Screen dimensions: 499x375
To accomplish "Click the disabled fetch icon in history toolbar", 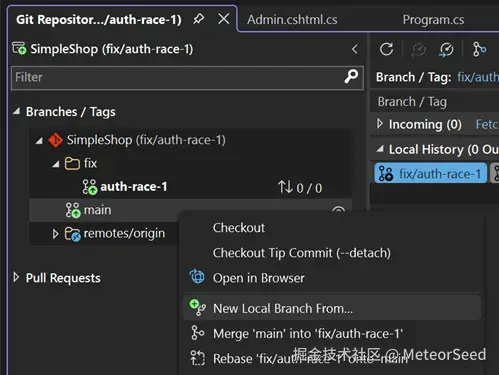I will 418,50.
